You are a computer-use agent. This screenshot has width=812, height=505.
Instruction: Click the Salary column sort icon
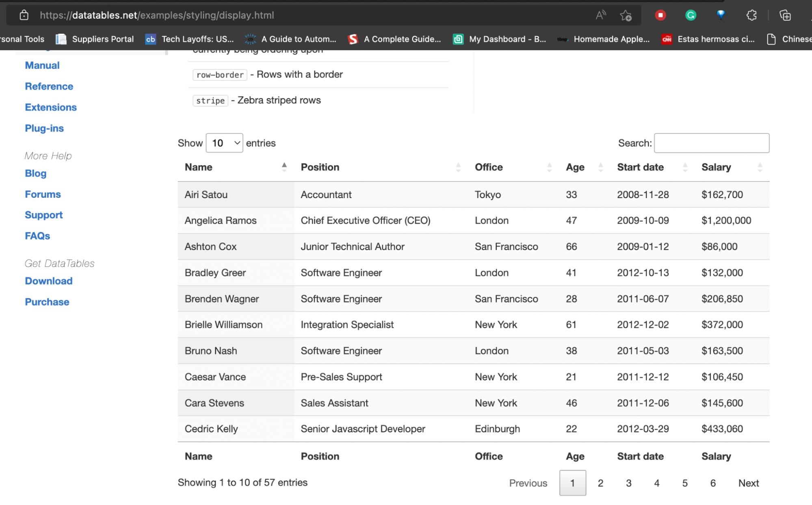point(760,168)
